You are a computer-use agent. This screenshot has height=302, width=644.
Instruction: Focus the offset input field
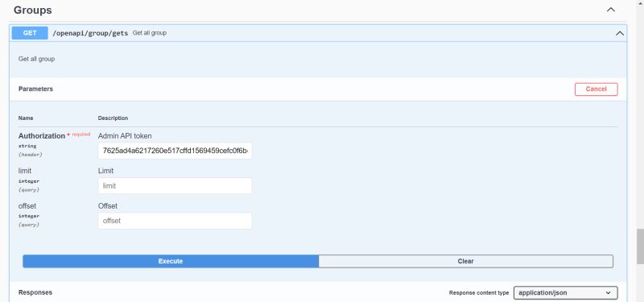point(175,221)
